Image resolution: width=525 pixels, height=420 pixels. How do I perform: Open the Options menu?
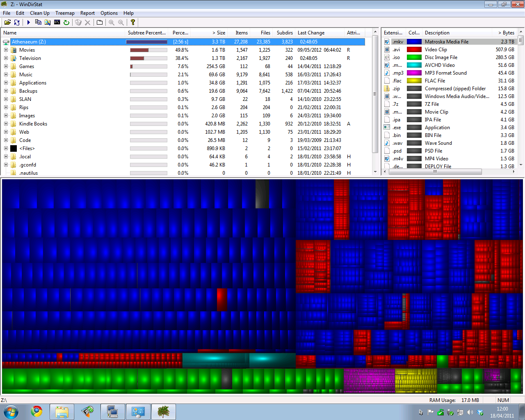109,13
